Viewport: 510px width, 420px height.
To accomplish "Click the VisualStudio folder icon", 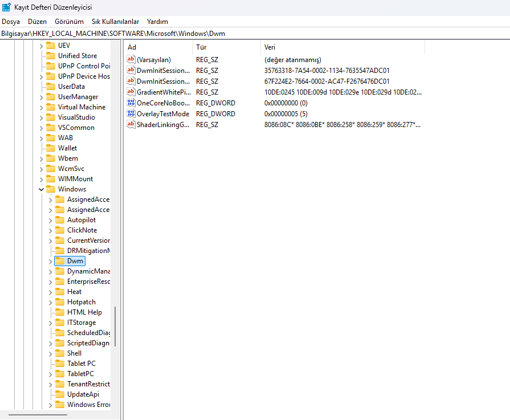I will pos(50,117).
